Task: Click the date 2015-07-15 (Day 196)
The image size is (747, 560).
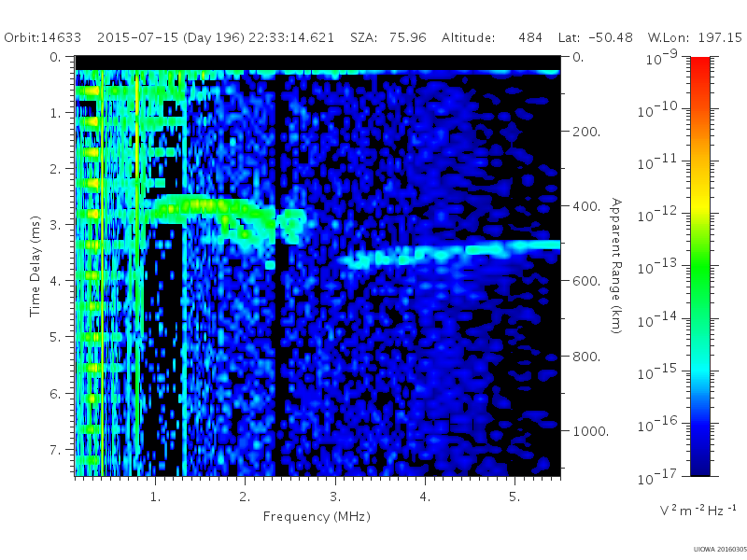Action: point(171,37)
